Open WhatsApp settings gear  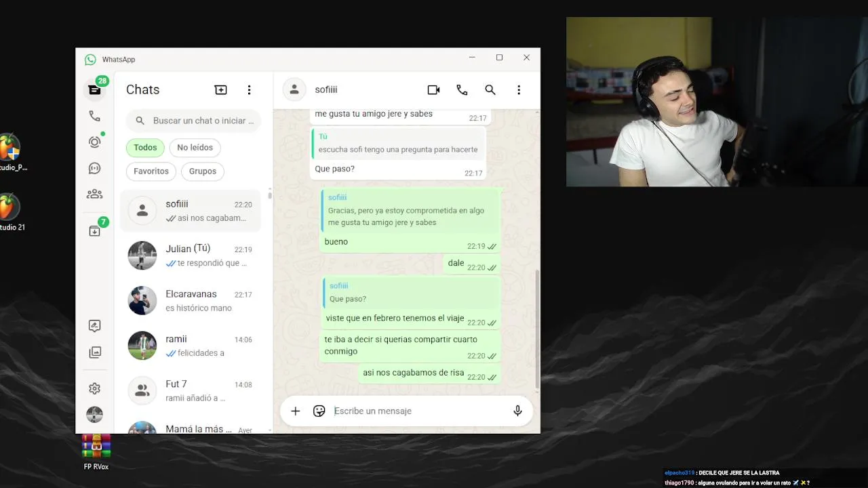tap(94, 388)
